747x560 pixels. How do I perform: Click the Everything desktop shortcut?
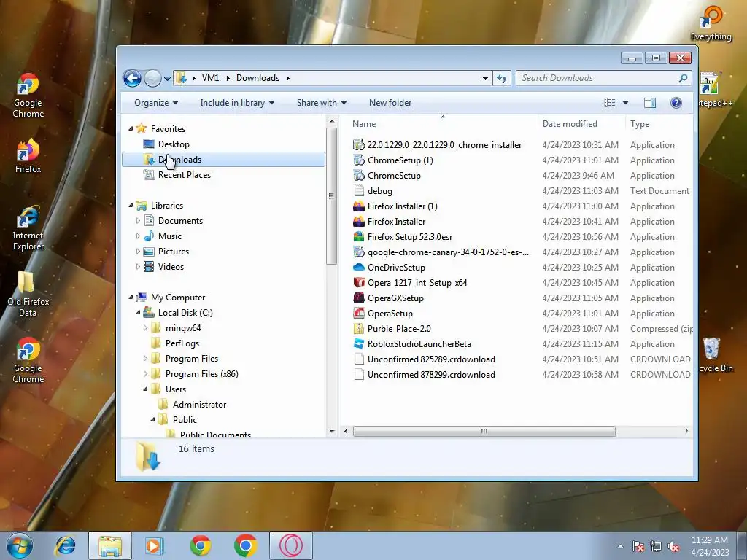[711, 23]
